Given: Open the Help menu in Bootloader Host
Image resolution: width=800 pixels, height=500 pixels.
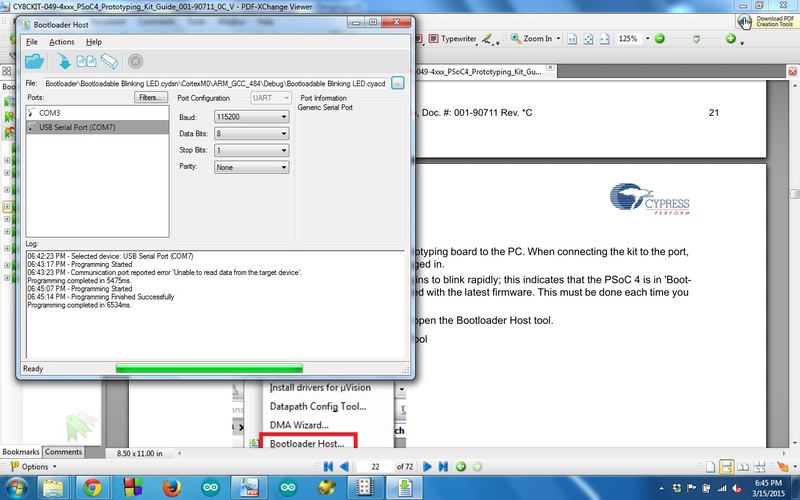Looking at the screenshot, I should tap(94, 42).
